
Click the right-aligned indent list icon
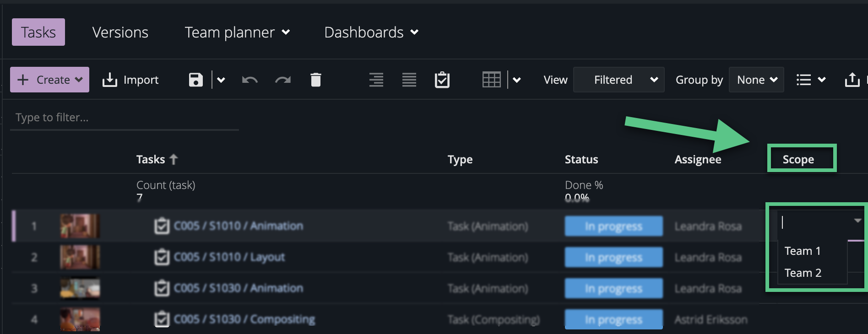pos(376,80)
